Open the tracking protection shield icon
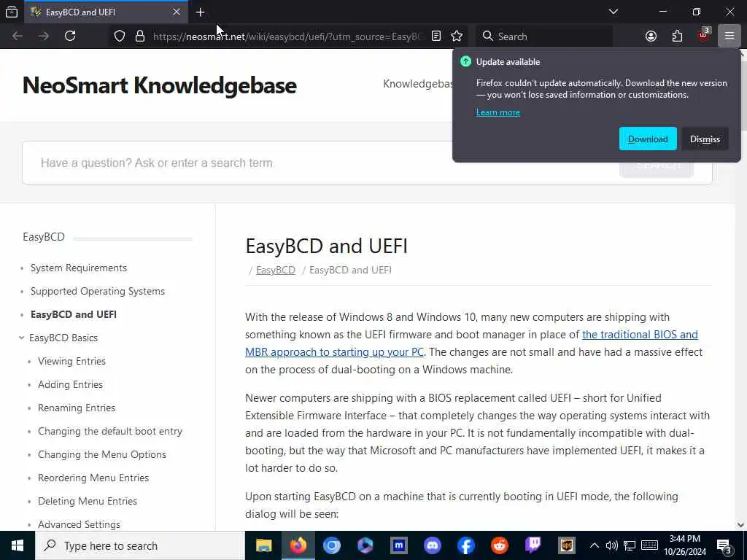Image resolution: width=747 pixels, height=560 pixels. [x=120, y=36]
